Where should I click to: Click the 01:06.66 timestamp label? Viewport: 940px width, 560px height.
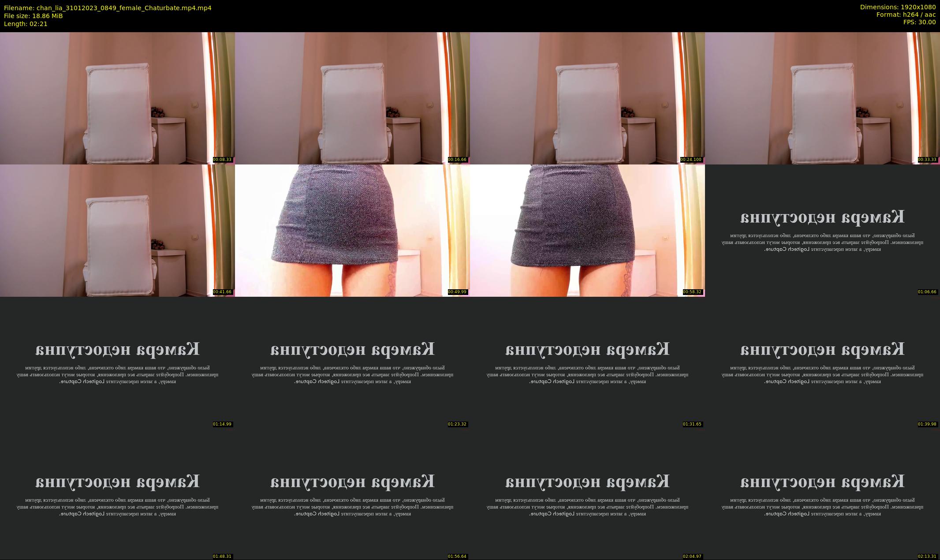pos(927,292)
